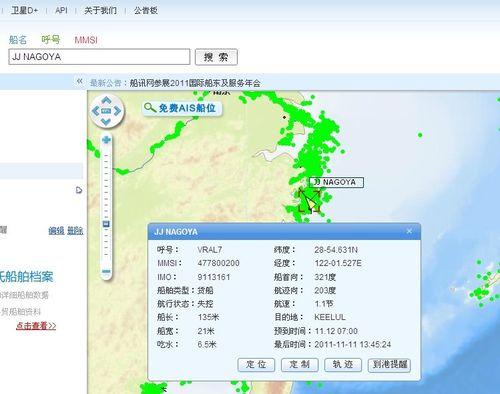Zoom in with plus icon
This screenshot has height=394, width=500.
(106, 140)
